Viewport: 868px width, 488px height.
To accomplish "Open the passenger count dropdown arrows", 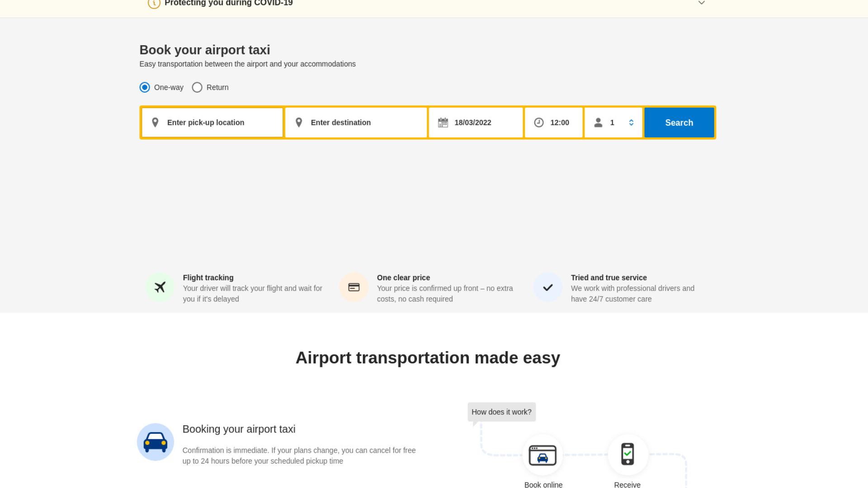I will 631,122.
